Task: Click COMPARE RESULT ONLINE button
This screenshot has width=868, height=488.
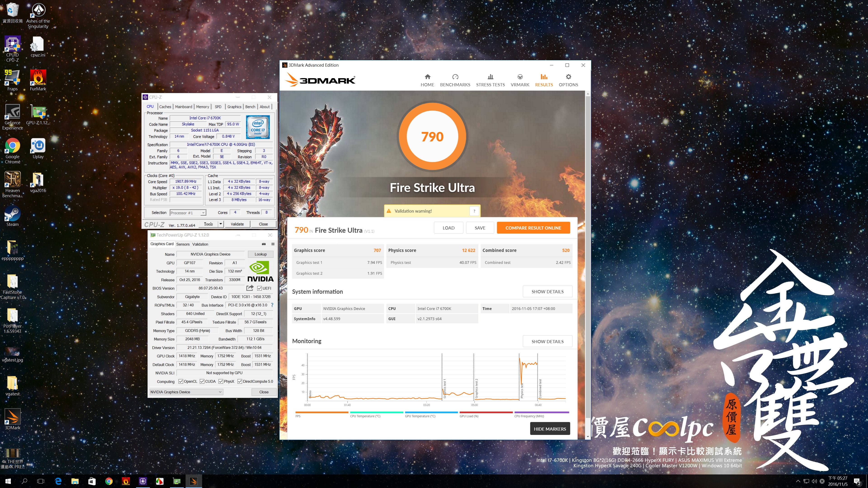Action: [x=533, y=228]
